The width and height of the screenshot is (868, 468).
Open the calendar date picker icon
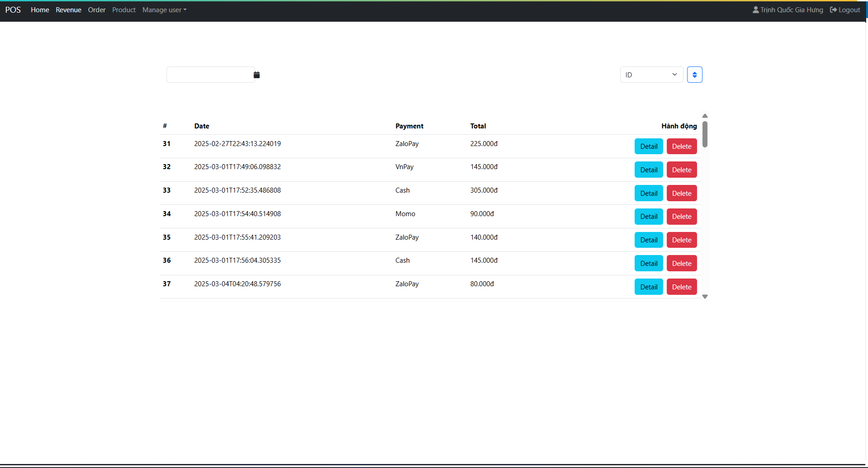[x=256, y=75]
